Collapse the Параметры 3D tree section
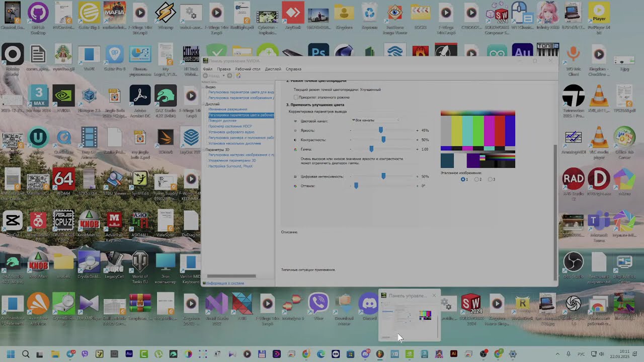644x362 pixels. click(x=204, y=150)
